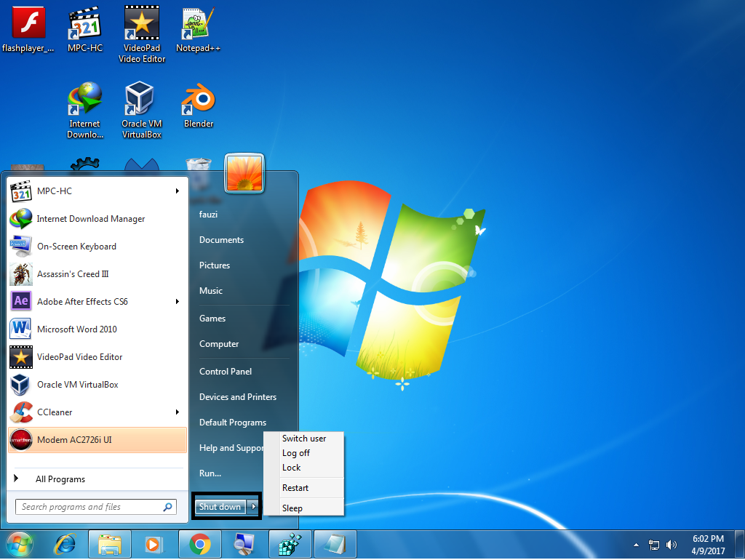
Task: Click the user account picture in Start menu
Action: [x=244, y=173]
